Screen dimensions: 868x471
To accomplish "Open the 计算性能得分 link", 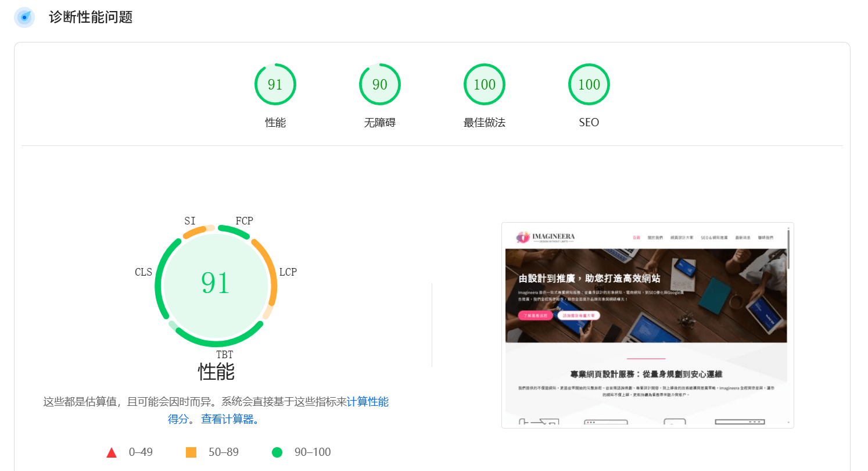I will pyautogui.click(x=368, y=402).
